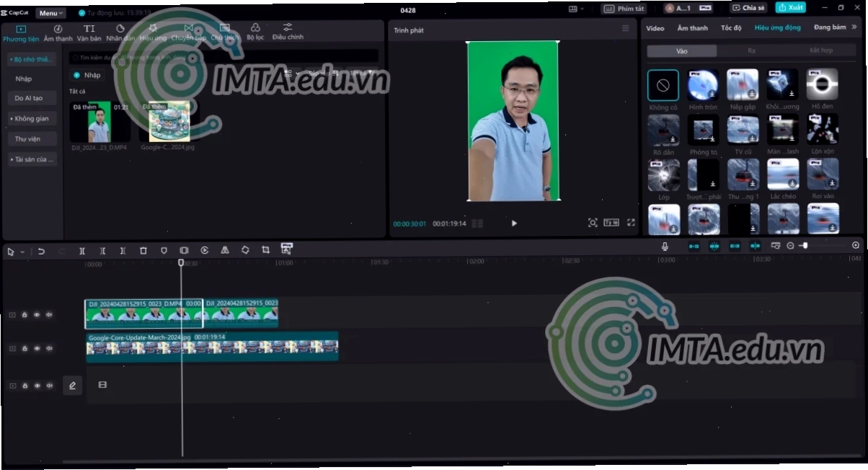Image resolution: width=868 pixels, height=470 pixels.
Task: Open the Phương tiện media panel
Action: (x=20, y=33)
